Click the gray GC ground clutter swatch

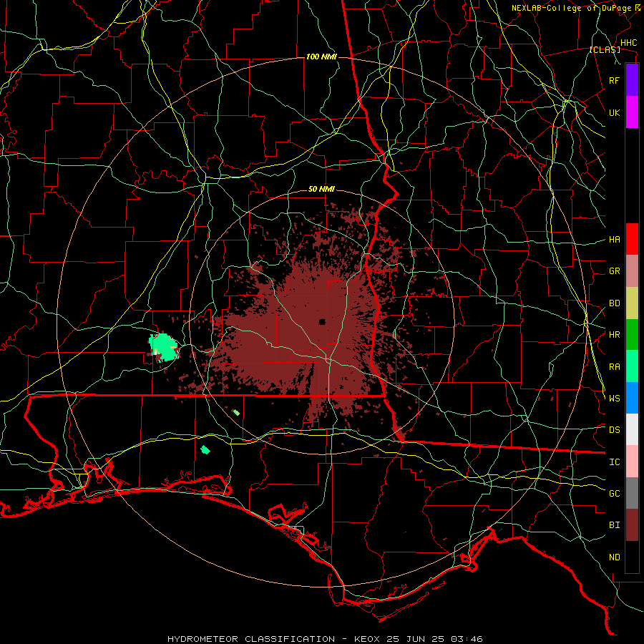coord(632,493)
